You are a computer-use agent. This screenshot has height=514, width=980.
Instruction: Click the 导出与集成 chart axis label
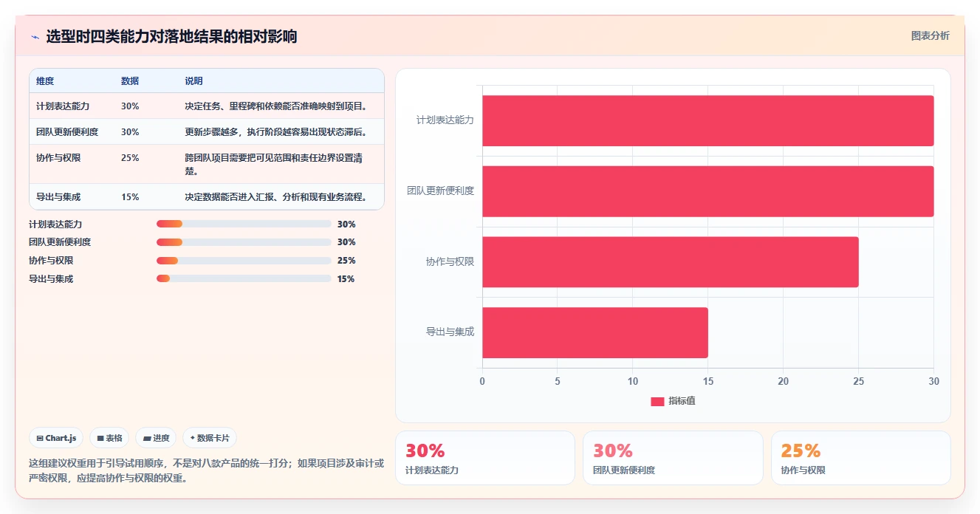click(x=450, y=332)
